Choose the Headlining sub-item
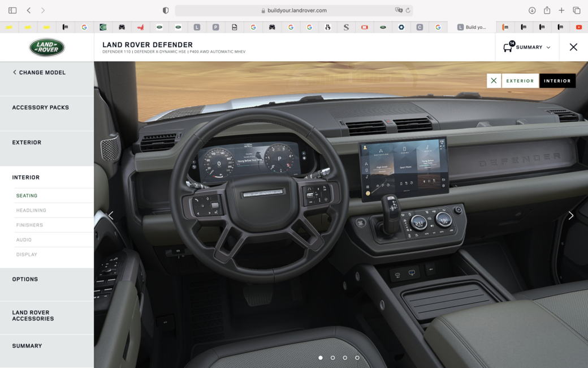Viewport: 588px width, 368px height. [31, 210]
